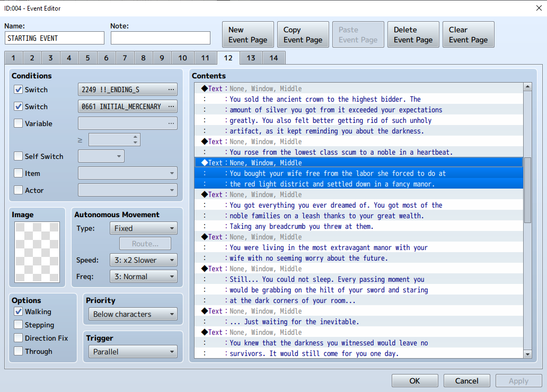Check the Stepping option

(18, 325)
